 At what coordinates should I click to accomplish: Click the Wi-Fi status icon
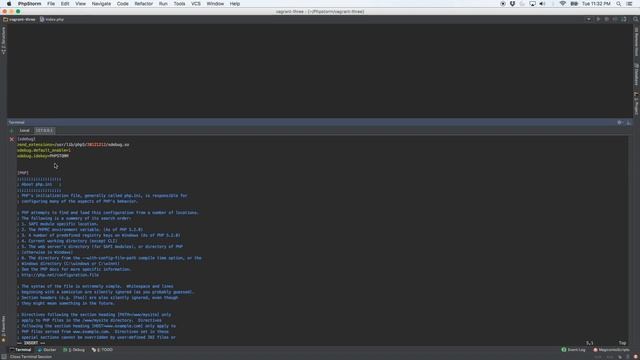coord(563,4)
